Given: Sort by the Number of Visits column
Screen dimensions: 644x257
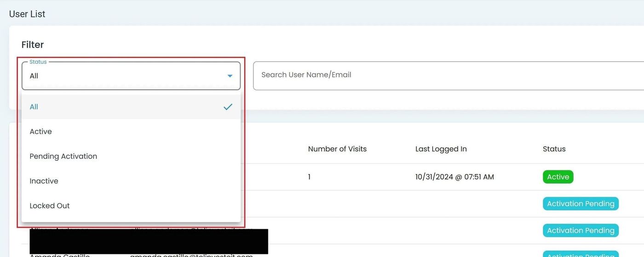Looking at the screenshot, I should 337,149.
